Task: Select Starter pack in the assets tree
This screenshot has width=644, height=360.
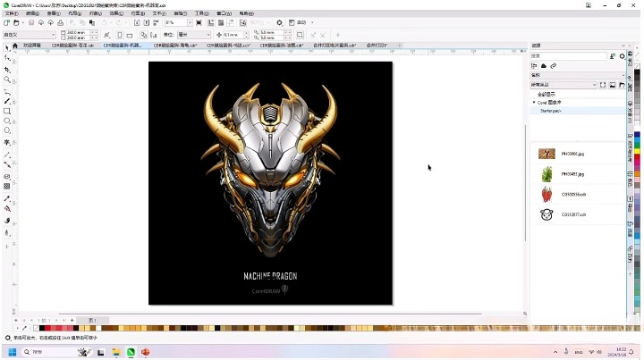Action: [x=550, y=111]
